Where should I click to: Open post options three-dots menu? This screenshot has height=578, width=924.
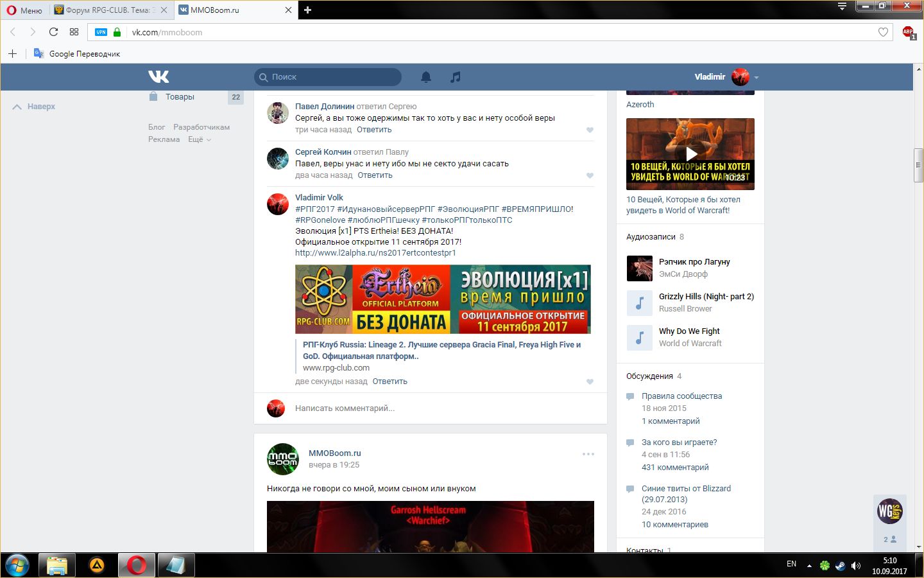pyautogui.click(x=588, y=454)
